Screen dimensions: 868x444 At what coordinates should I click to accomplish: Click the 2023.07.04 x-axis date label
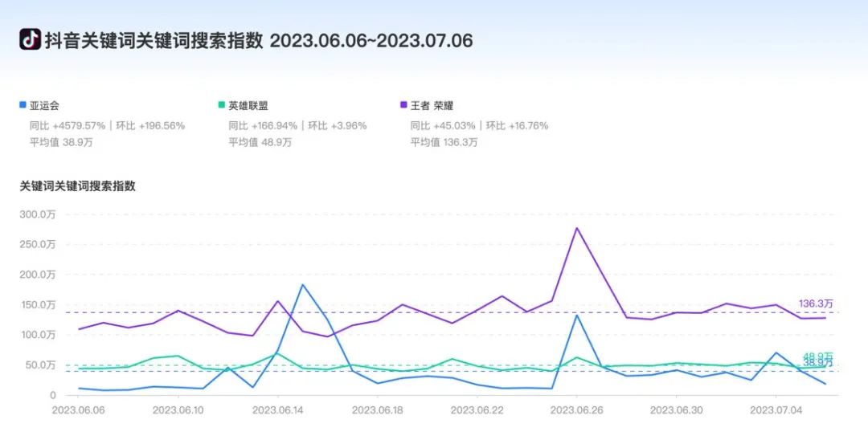(775, 409)
